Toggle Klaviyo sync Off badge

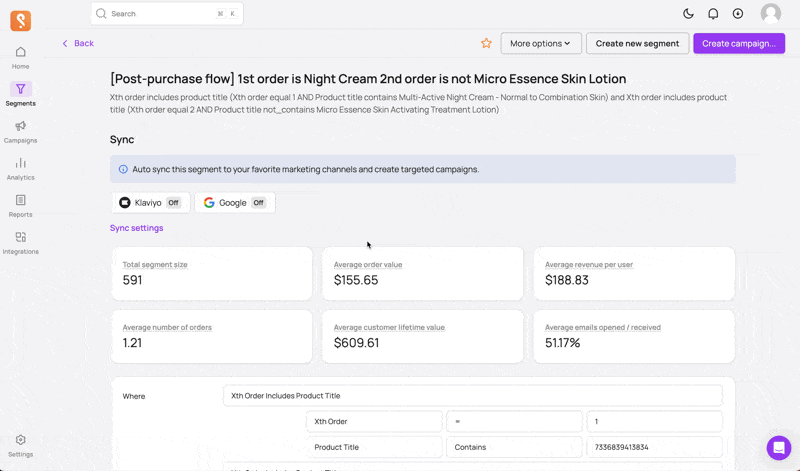[173, 203]
